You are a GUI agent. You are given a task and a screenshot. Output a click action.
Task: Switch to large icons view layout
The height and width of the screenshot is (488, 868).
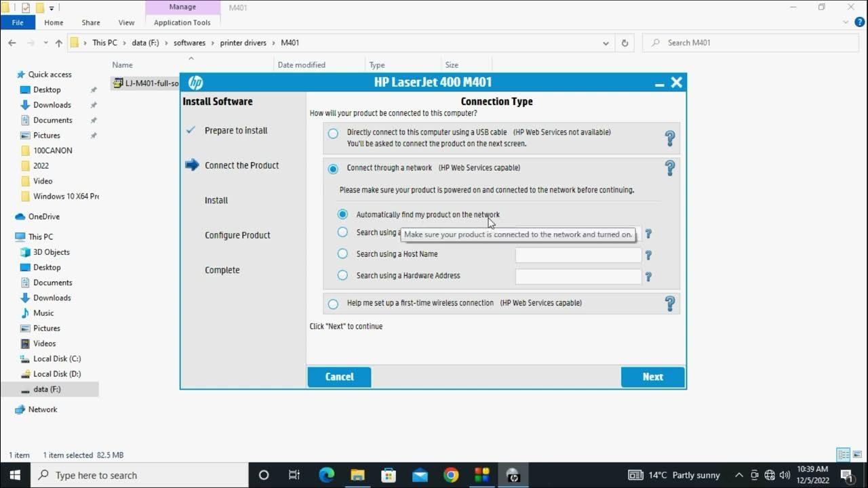click(x=857, y=455)
